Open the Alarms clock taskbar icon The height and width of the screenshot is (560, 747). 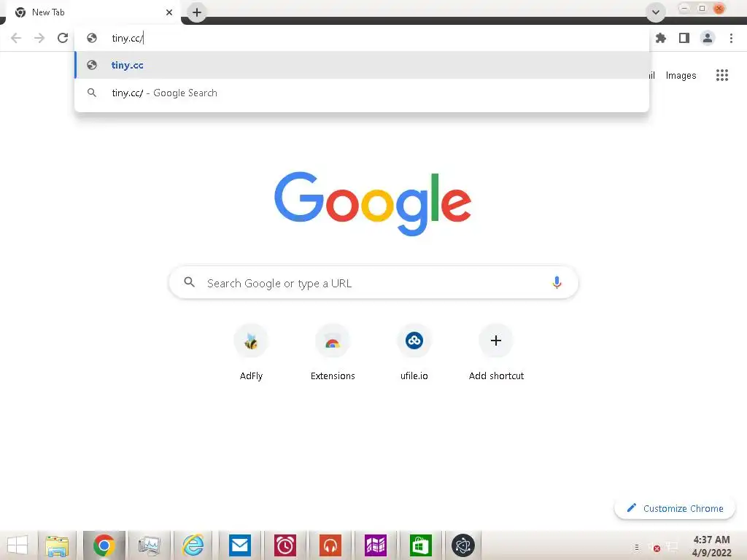285,545
